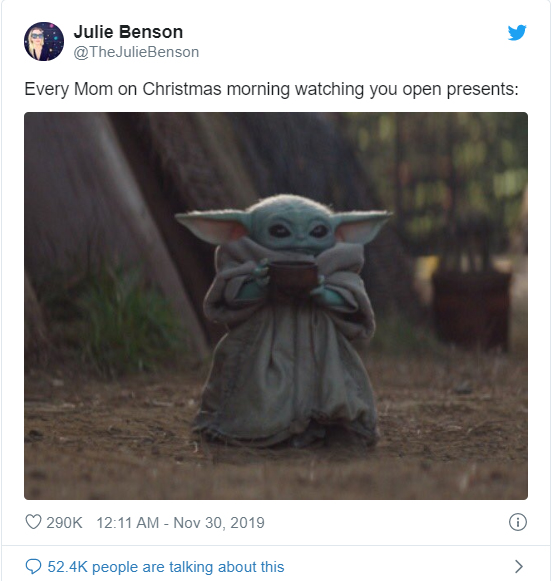The image size is (554, 581).
Task: Click the blurred dark pot in the photo background
Action: click(x=471, y=309)
